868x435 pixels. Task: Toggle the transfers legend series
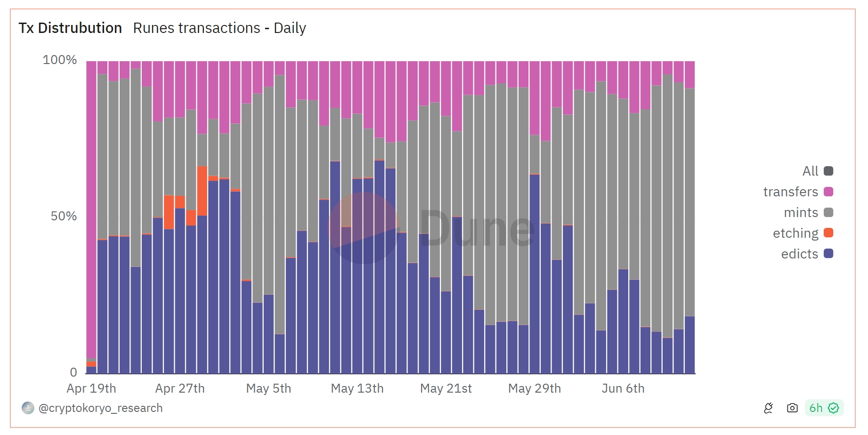pyautogui.click(x=798, y=192)
